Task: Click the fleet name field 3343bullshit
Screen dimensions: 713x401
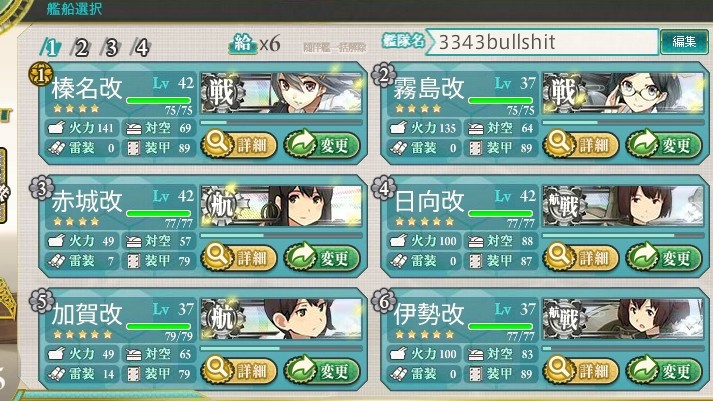Action: pos(542,42)
